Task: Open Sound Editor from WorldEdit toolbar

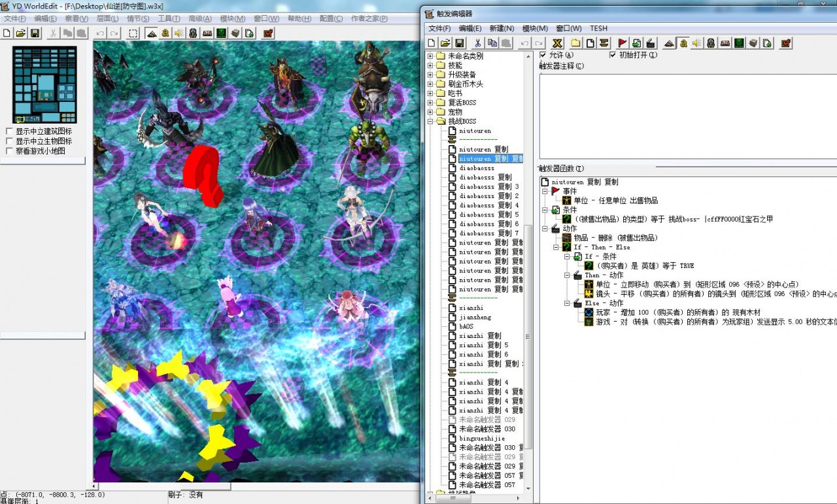Action: [x=180, y=33]
